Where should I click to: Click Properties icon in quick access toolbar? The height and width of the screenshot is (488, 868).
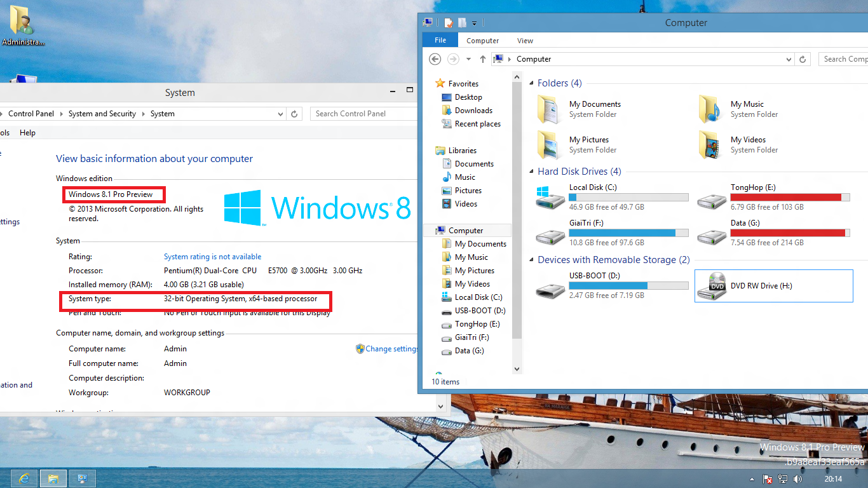click(449, 23)
